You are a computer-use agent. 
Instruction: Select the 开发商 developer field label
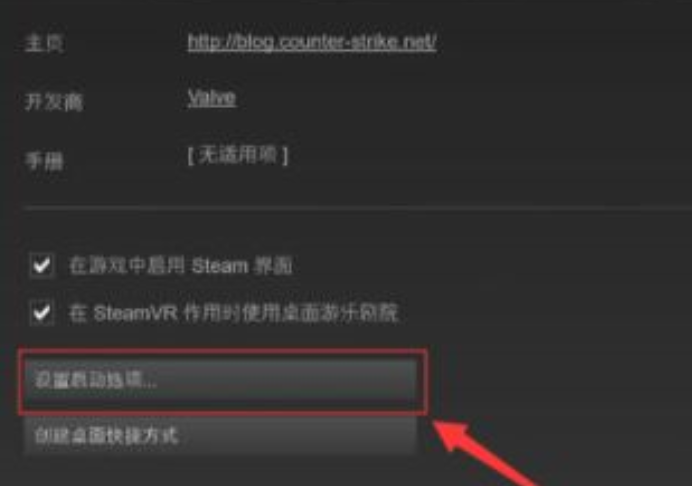coord(54,102)
